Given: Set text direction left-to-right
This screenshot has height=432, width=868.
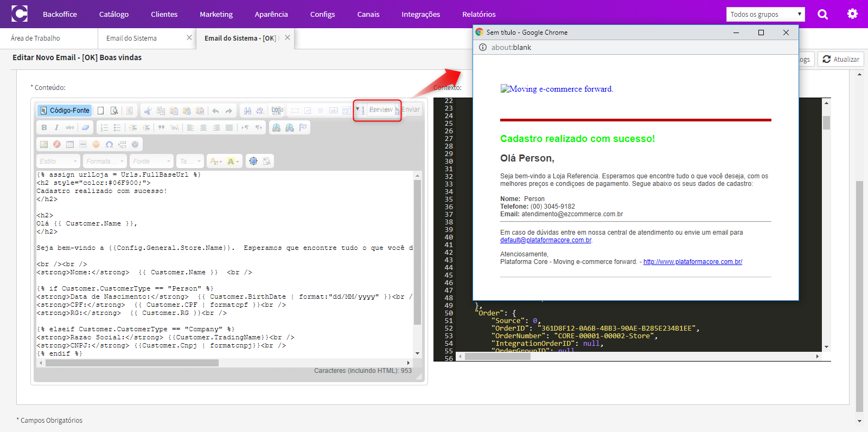Looking at the screenshot, I should pyautogui.click(x=245, y=127).
